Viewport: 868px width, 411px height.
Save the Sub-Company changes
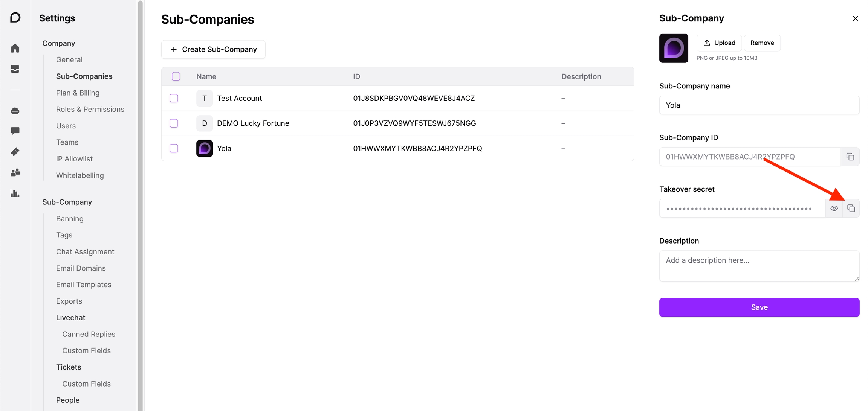759,307
